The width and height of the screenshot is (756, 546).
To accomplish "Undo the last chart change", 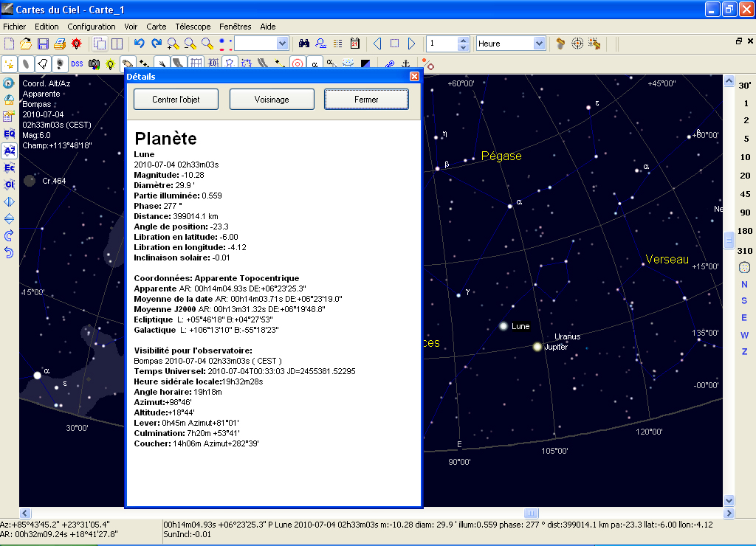I will [140, 44].
